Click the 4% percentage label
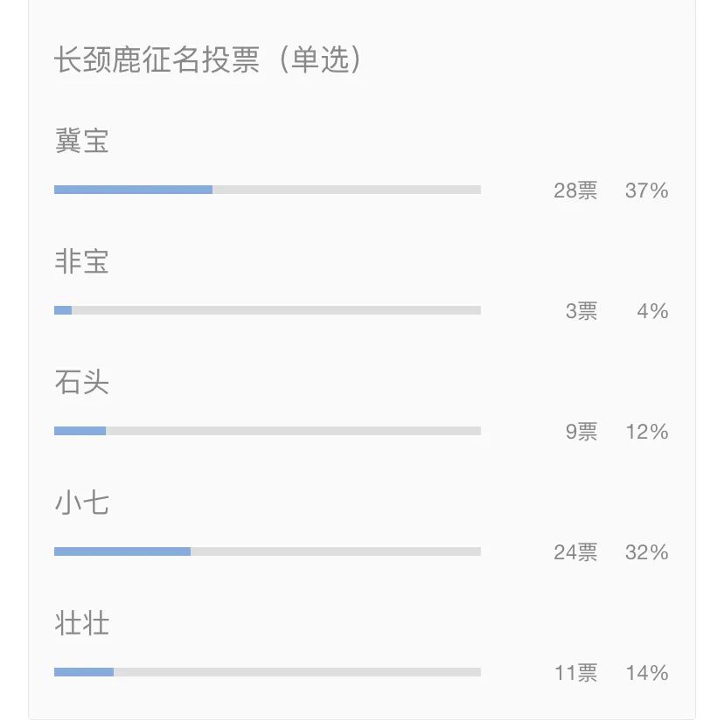This screenshot has width=724, height=728. pos(652,311)
